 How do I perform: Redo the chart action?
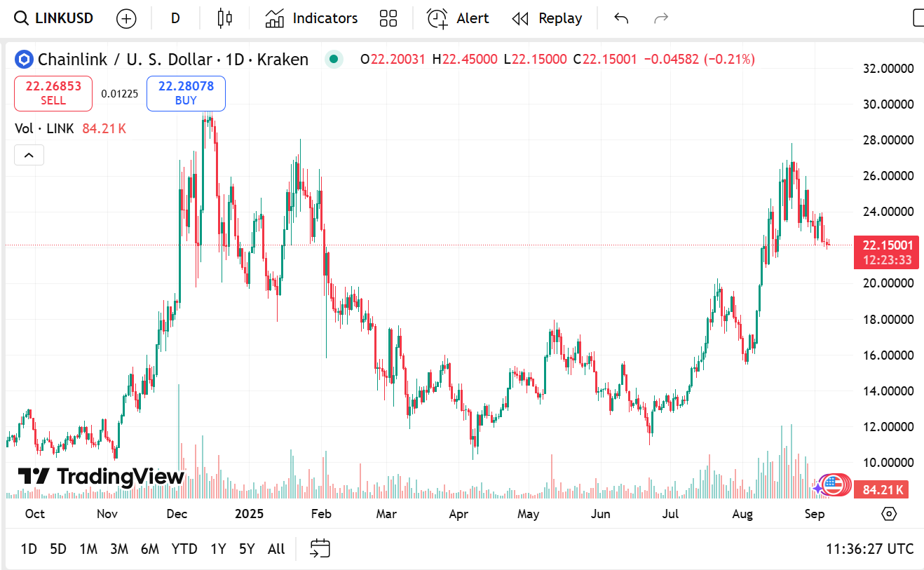point(661,18)
